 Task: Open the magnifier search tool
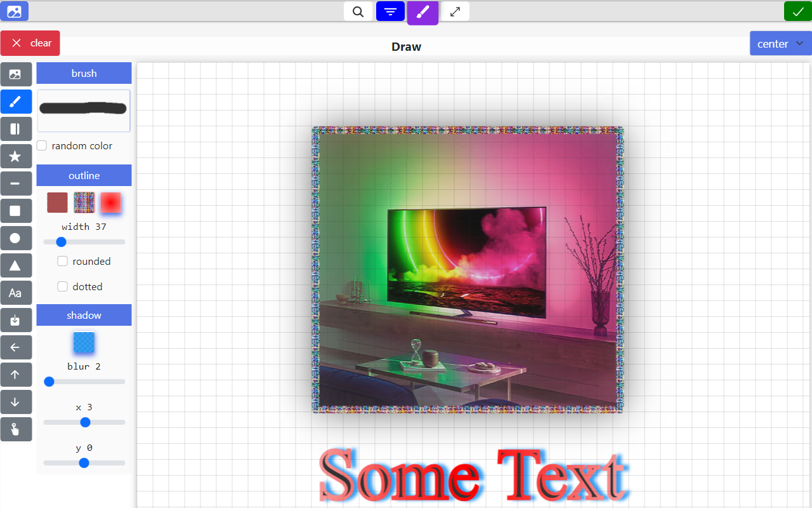click(x=358, y=11)
